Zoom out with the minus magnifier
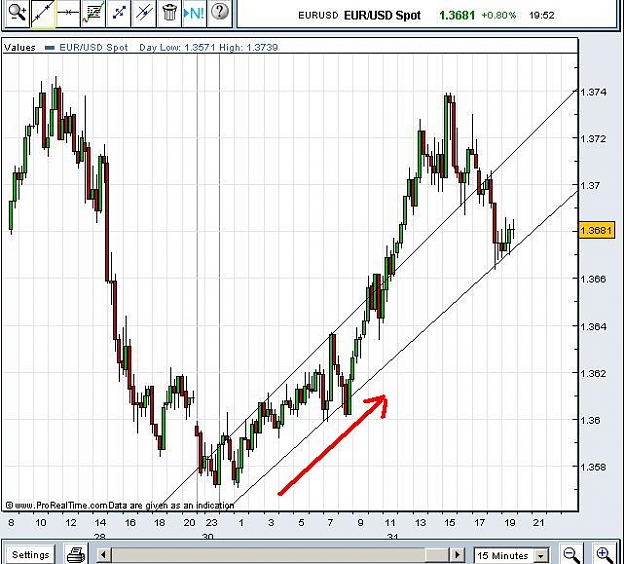The image size is (625, 564). pyautogui.click(x=571, y=554)
